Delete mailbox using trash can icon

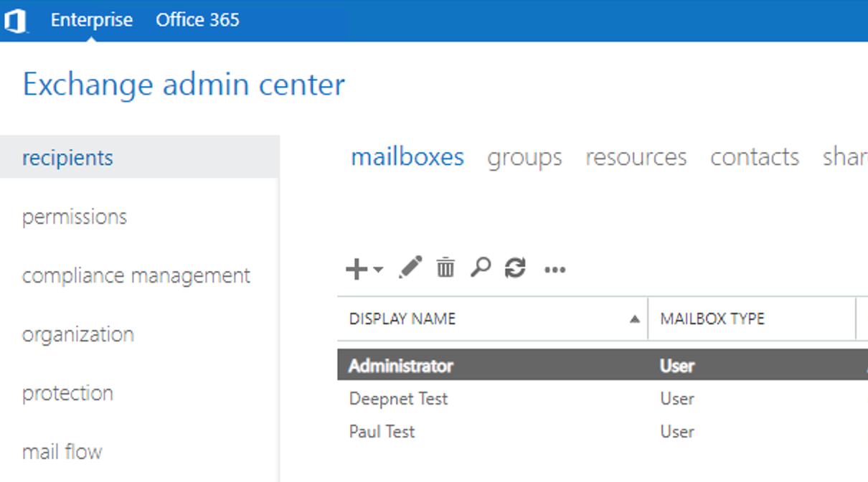pyautogui.click(x=445, y=268)
